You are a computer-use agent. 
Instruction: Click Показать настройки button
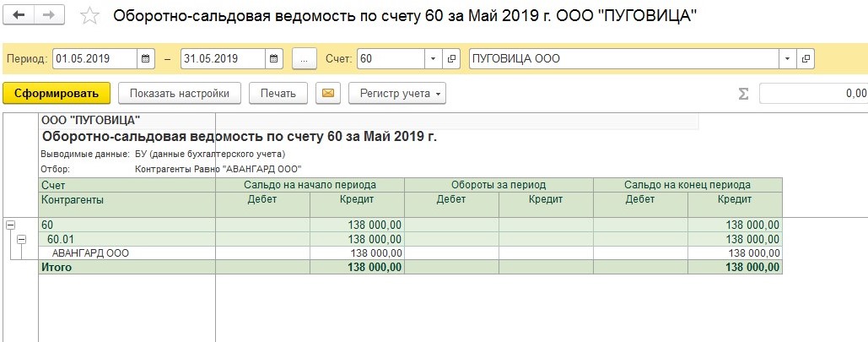(180, 93)
